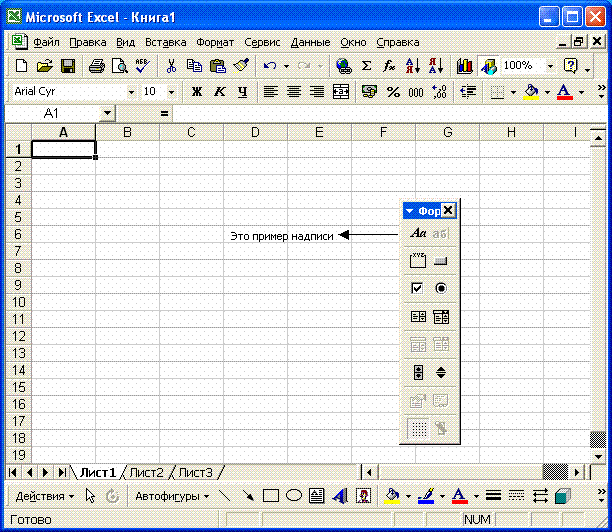Insert WordArt from the Drawing toolbar
Viewport: 612px width, 532px height.
[340, 496]
